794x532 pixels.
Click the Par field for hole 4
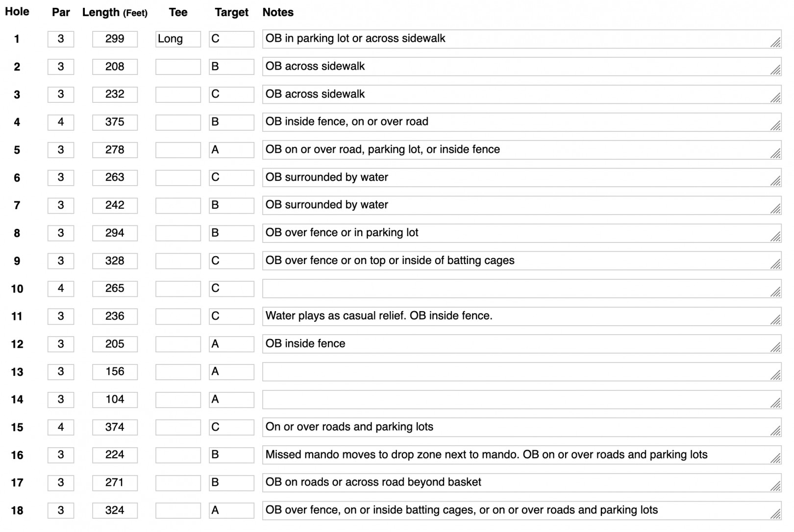(x=61, y=122)
